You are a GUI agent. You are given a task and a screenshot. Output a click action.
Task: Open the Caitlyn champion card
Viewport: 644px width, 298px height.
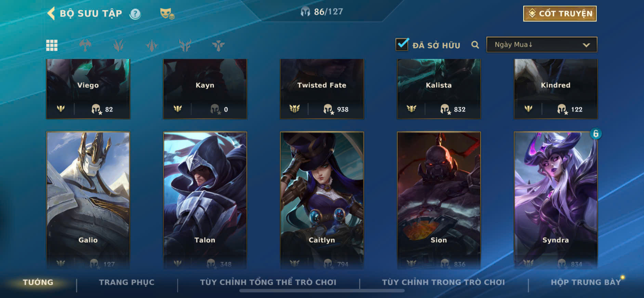tap(322, 200)
